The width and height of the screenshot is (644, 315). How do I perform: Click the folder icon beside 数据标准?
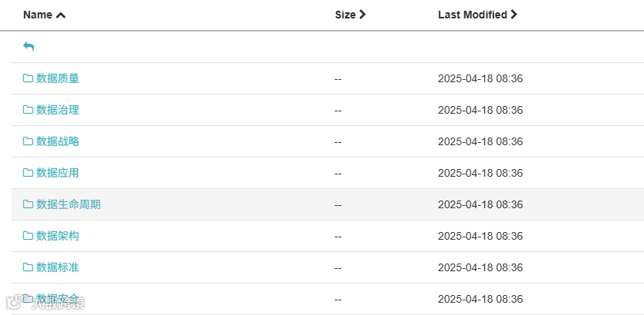(28, 267)
